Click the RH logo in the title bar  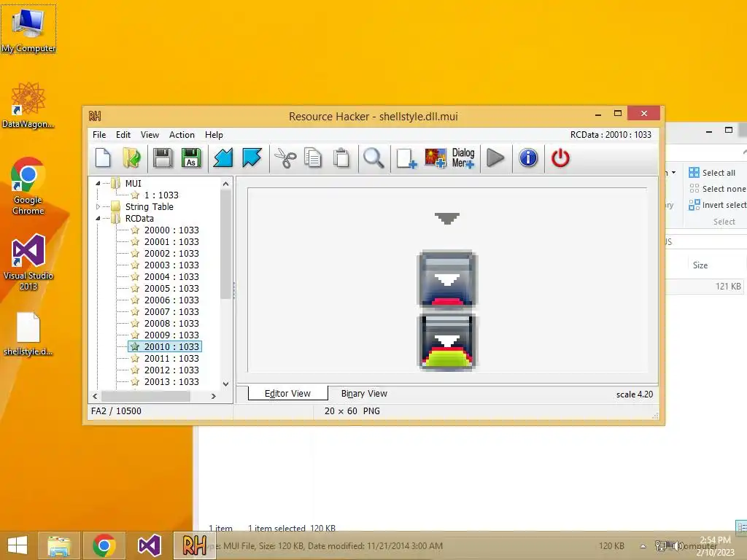[x=95, y=116]
